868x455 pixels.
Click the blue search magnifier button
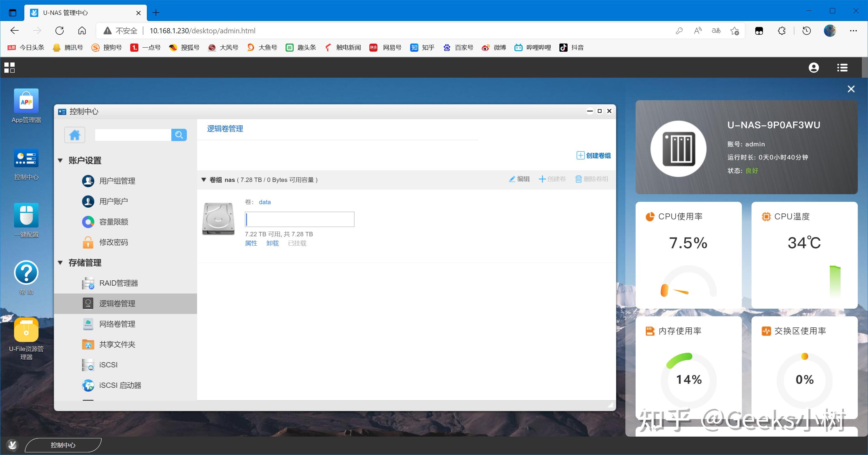click(179, 135)
